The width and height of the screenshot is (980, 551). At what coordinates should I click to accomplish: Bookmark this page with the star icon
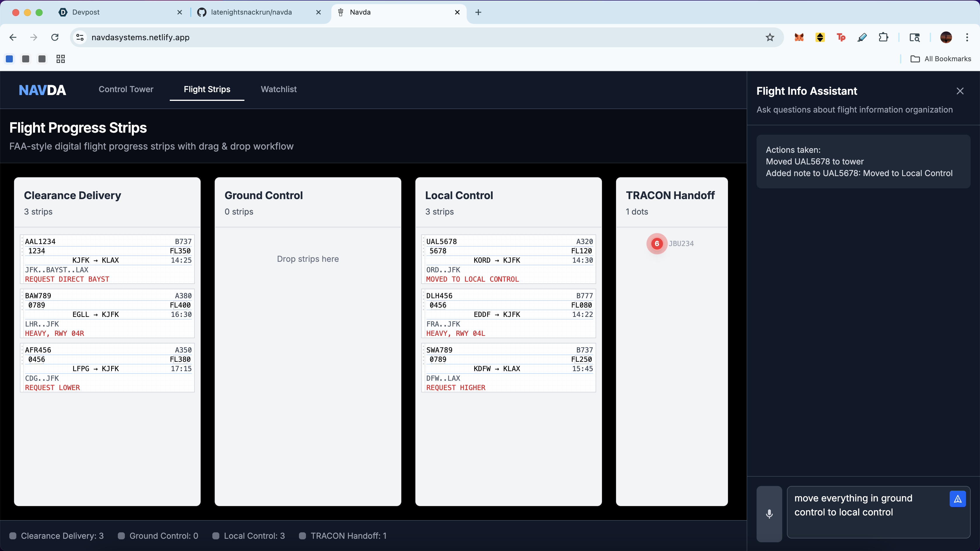coord(770,37)
